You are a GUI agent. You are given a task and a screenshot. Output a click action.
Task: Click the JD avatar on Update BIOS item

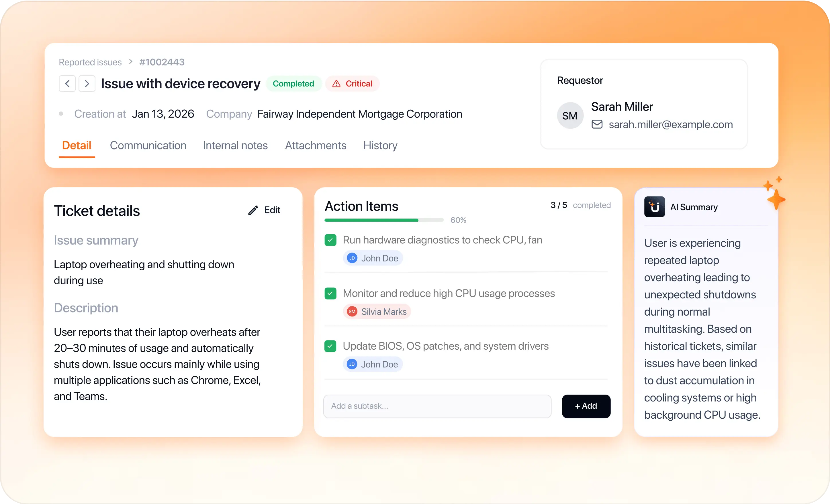tap(352, 364)
